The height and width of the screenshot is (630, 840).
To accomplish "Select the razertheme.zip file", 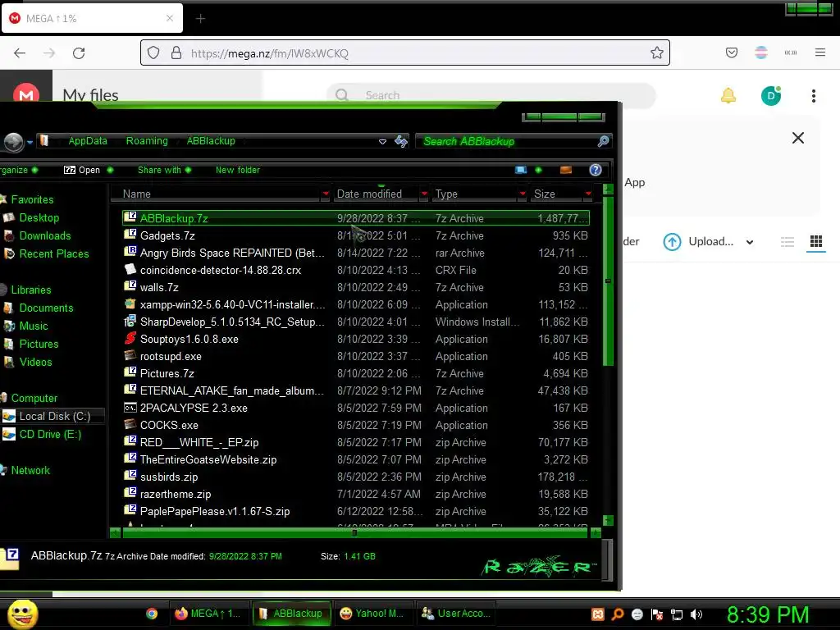I will click(x=176, y=494).
